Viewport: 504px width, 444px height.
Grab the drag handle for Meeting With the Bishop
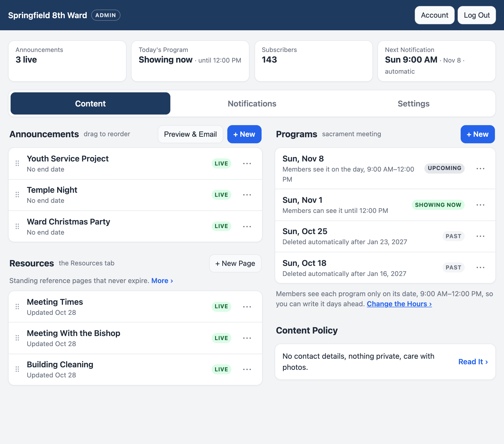click(x=17, y=338)
